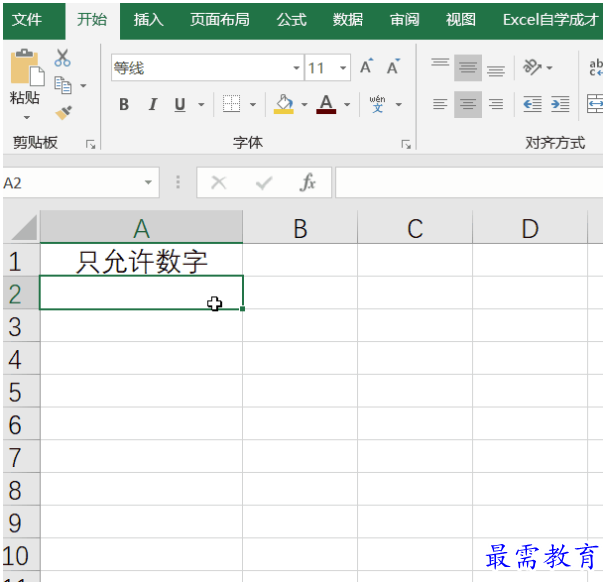
Task: Click the Copy icon
Action: coord(63,85)
